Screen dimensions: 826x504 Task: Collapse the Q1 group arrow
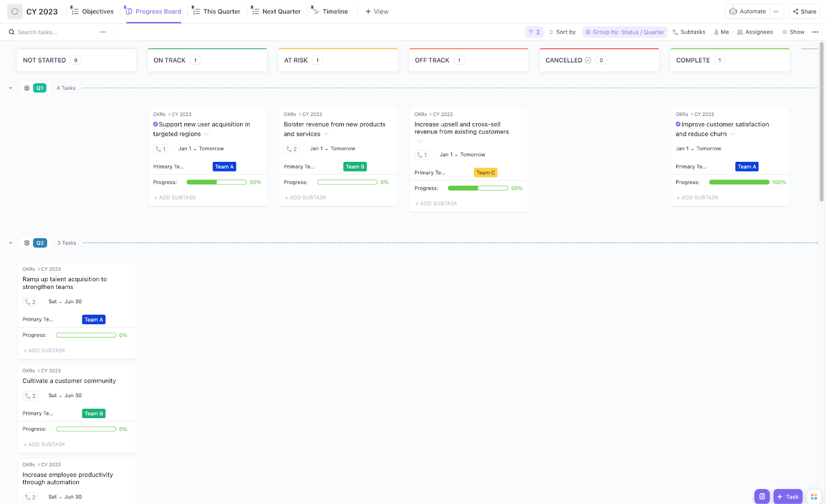10,88
